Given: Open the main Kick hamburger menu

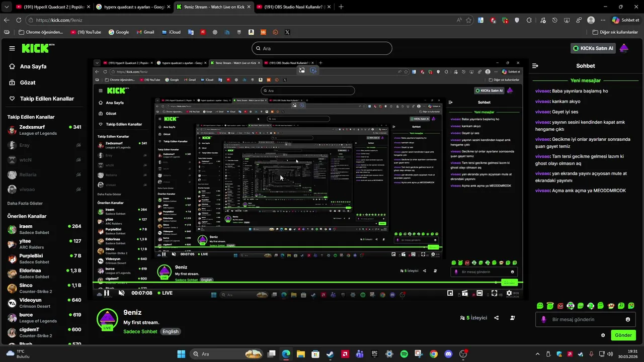Looking at the screenshot, I should (x=12, y=48).
